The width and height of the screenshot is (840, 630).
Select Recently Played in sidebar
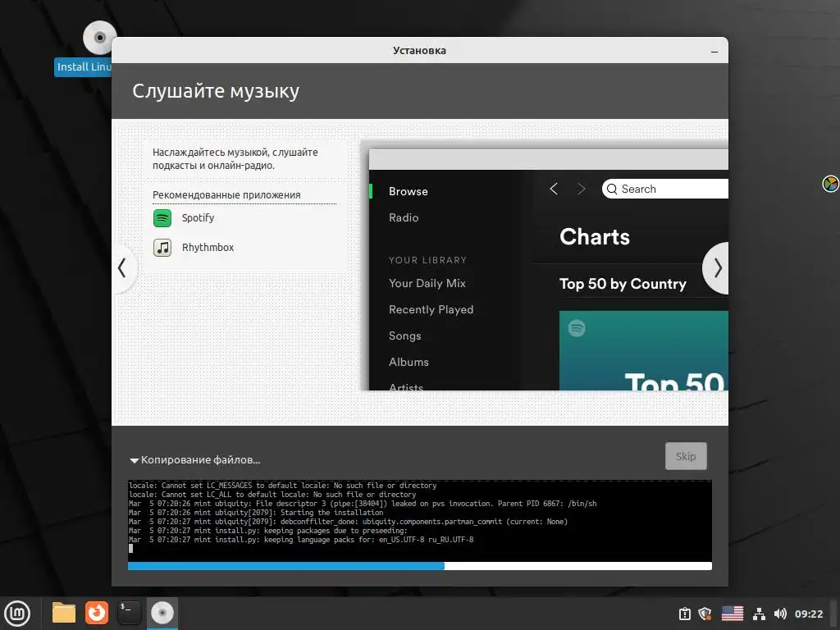pos(431,309)
